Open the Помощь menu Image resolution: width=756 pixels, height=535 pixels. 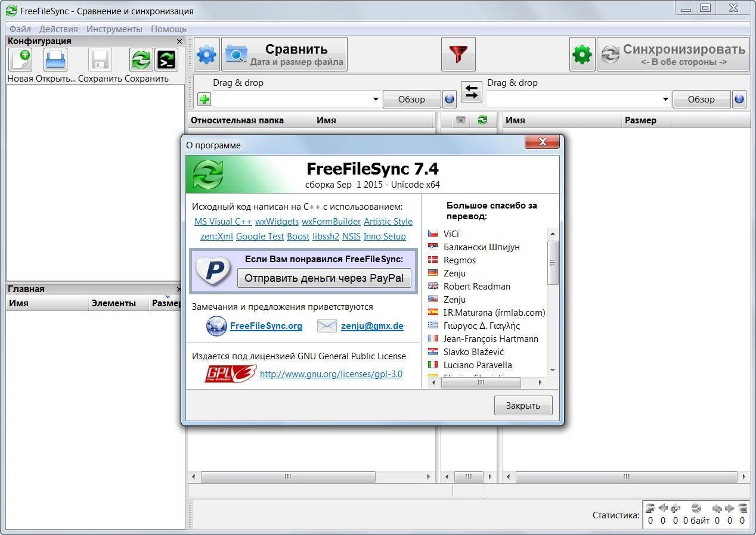click(169, 29)
